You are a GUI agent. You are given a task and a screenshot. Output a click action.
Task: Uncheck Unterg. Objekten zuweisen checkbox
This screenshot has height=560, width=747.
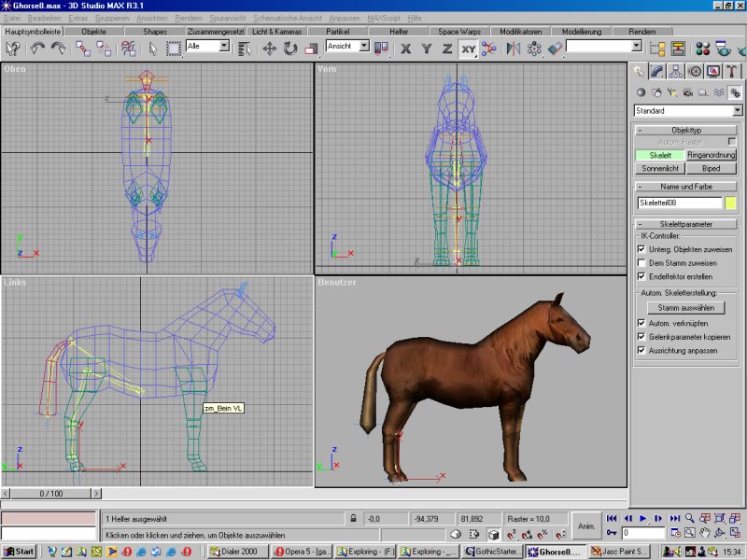coord(641,249)
